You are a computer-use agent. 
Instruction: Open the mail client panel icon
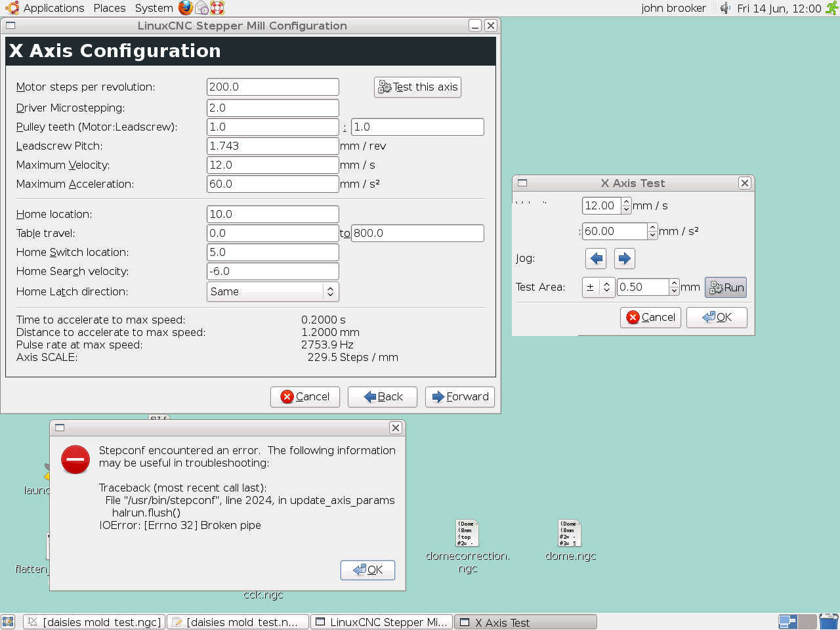point(201,8)
